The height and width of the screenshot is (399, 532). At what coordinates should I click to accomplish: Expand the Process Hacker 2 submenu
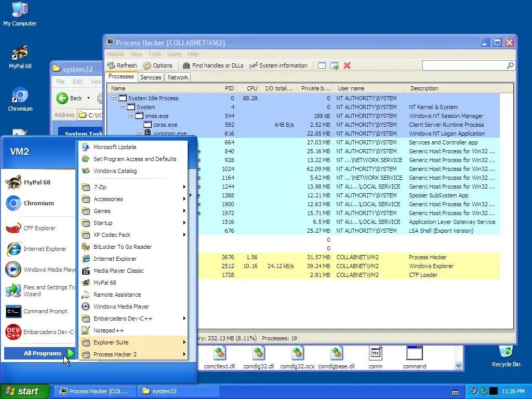[134, 354]
